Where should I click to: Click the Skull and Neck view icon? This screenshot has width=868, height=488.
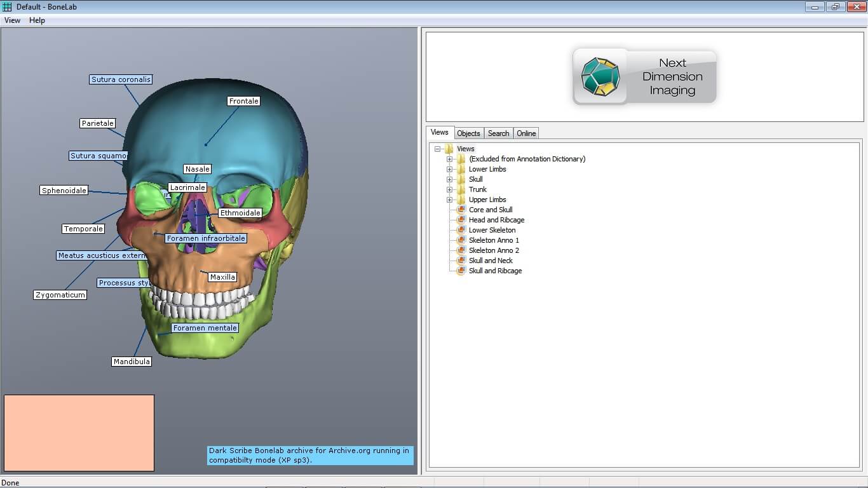[461, 261]
